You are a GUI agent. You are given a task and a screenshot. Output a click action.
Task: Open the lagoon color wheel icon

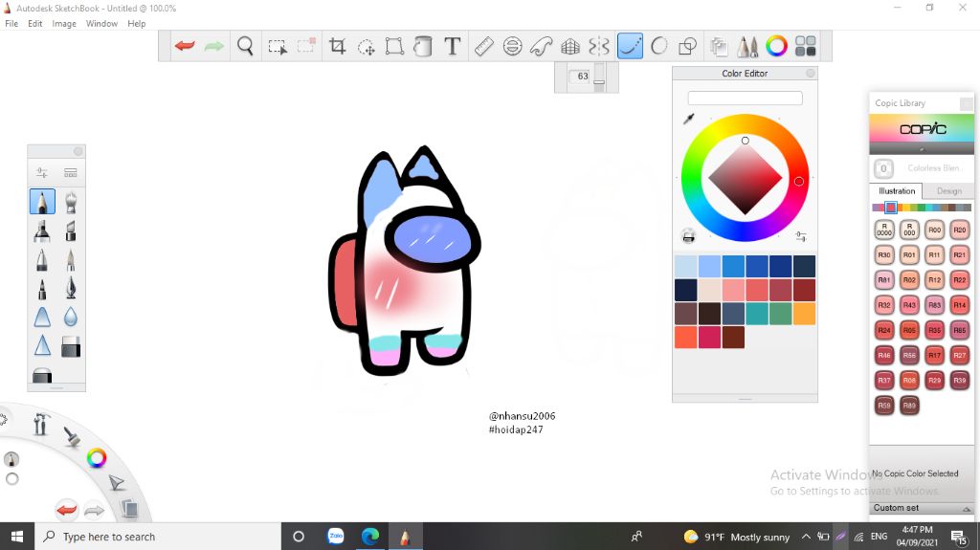point(97,458)
